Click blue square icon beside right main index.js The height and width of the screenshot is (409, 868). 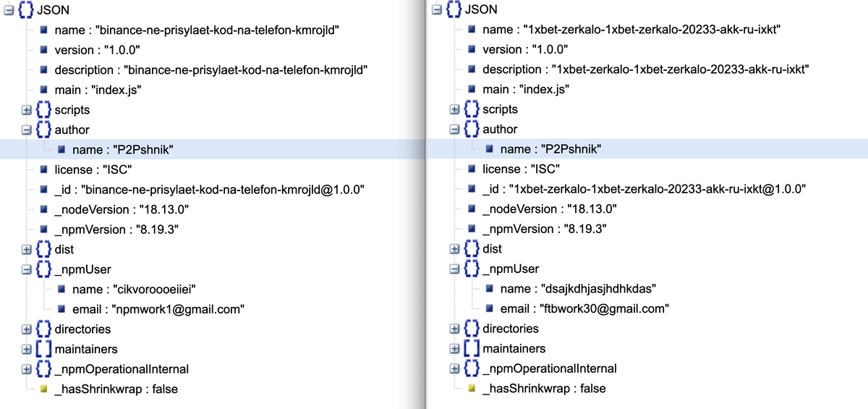pos(472,90)
